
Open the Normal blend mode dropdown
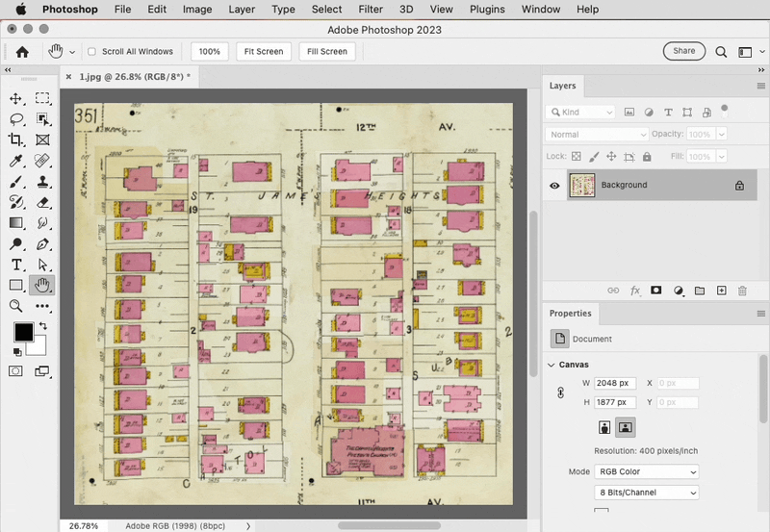pos(597,135)
